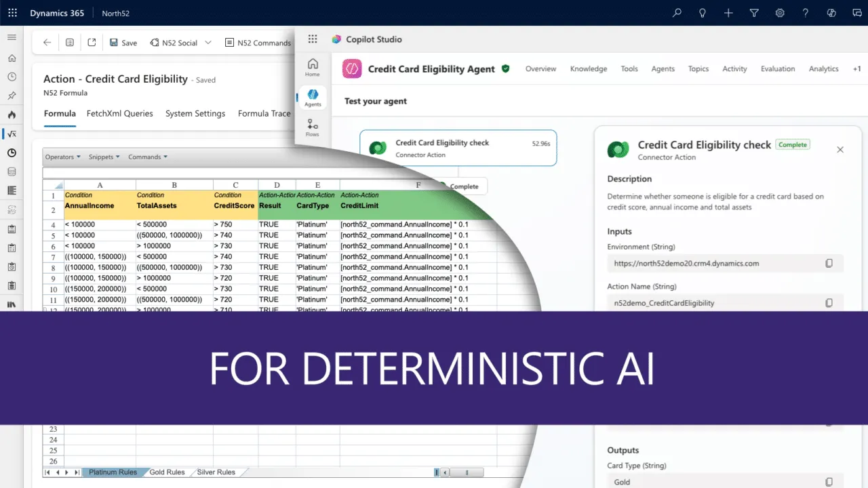Open Dynamics 365 settings gear
868x488 pixels.
tap(780, 13)
